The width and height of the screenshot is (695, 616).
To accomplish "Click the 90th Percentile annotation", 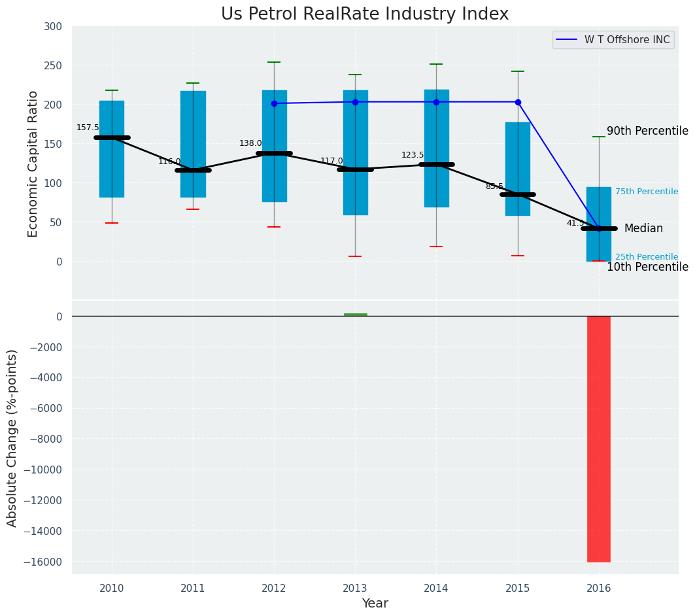I will point(647,131).
